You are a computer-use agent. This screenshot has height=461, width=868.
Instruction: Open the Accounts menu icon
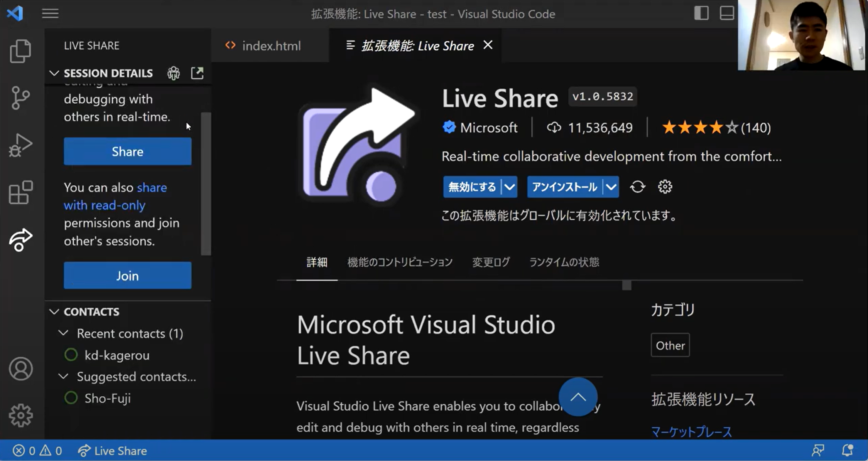[20, 369]
